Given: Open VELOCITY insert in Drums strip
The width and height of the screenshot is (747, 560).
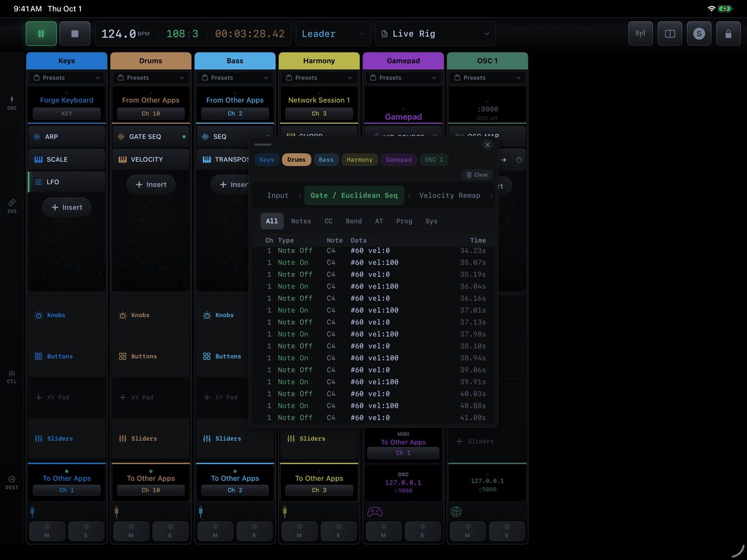Looking at the screenshot, I should pos(151,159).
